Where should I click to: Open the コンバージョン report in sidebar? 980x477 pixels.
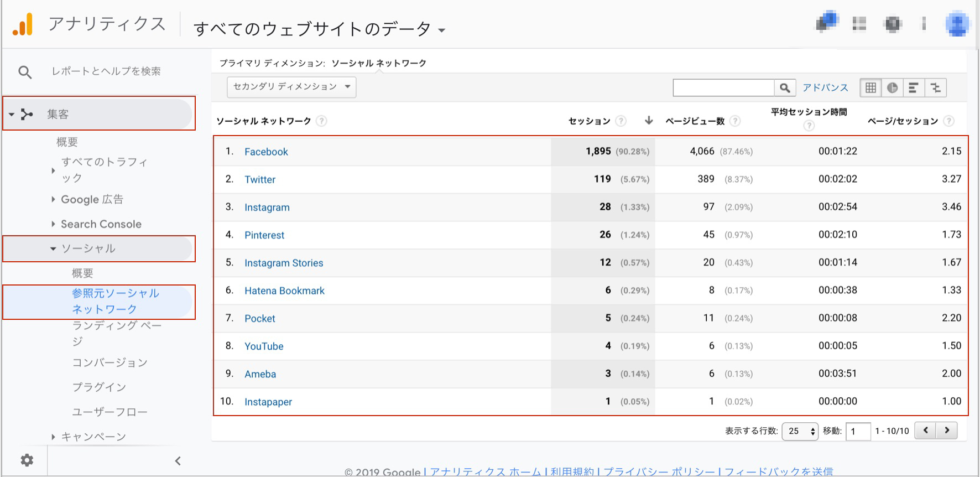click(x=110, y=362)
